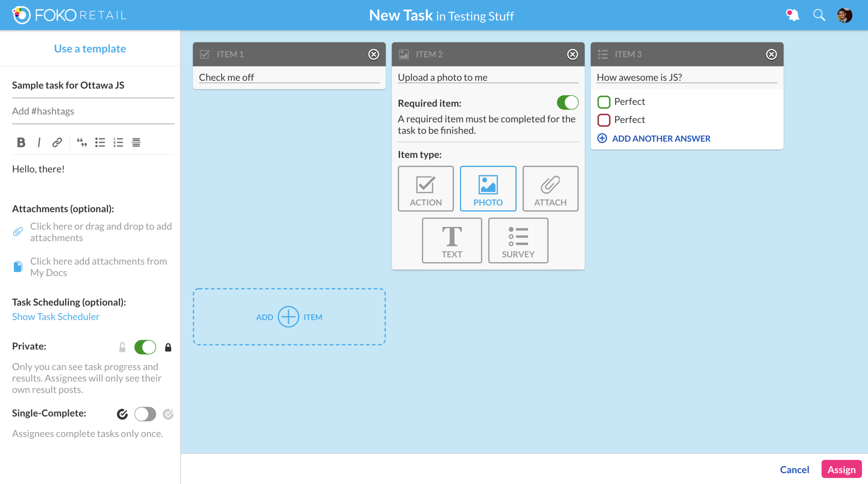Image resolution: width=868 pixels, height=484 pixels.
Task: Enable the Single-Complete switch
Action: tap(145, 414)
